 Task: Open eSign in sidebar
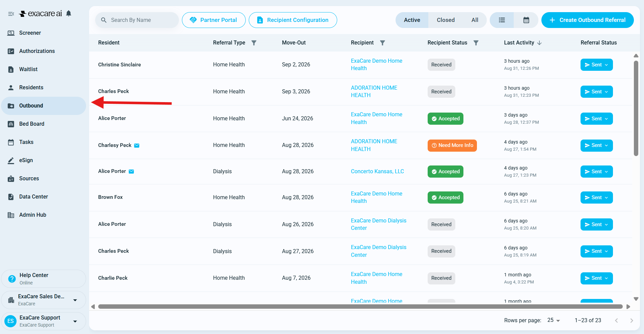pos(44,160)
